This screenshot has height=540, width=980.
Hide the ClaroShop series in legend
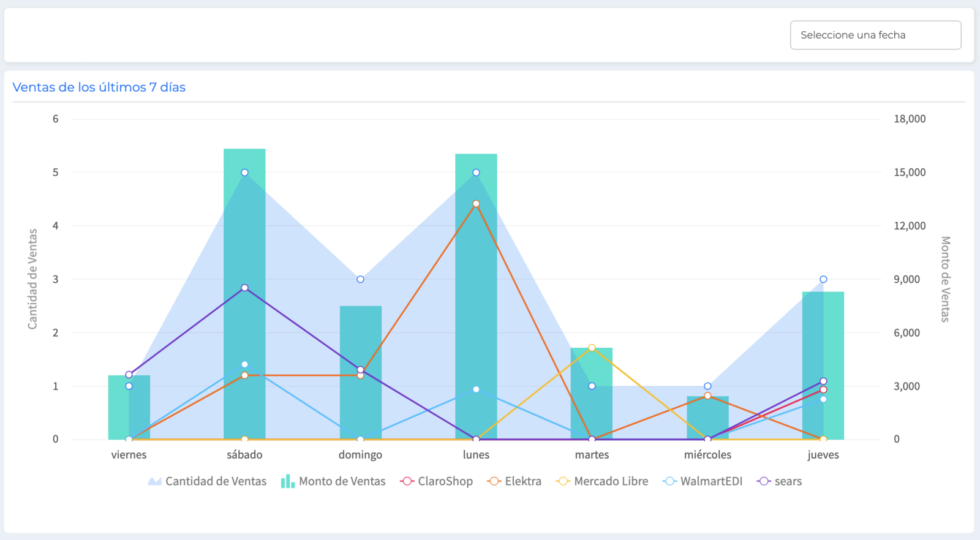pyautogui.click(x=436, y=481)
